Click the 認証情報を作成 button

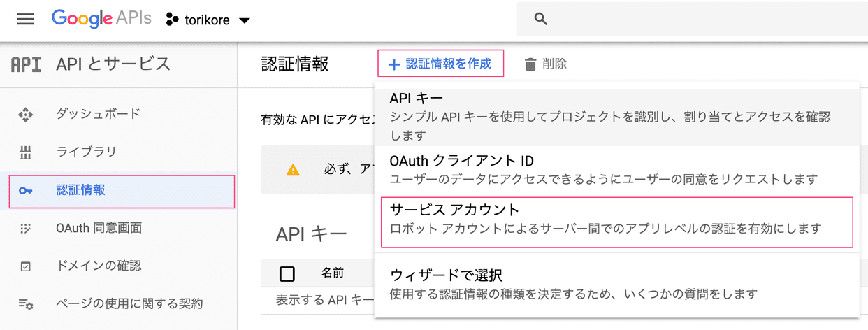pos(440,64)
